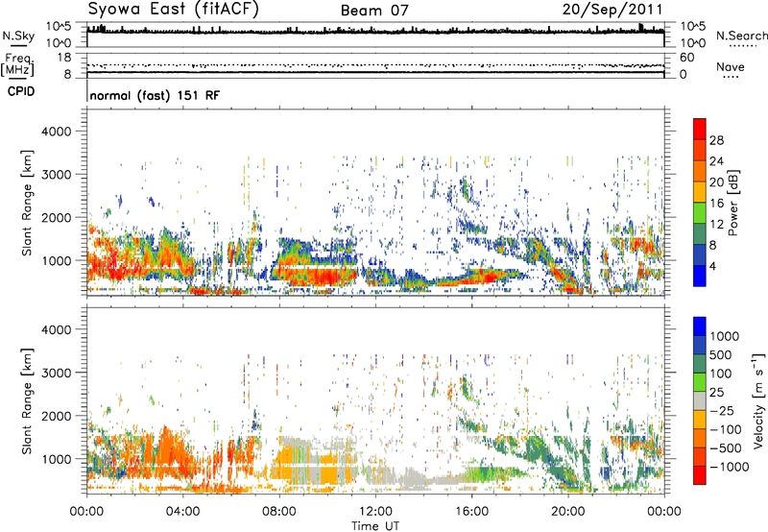Click the '16' tick on Power scale
768x532 pixels.
(716, 204)
